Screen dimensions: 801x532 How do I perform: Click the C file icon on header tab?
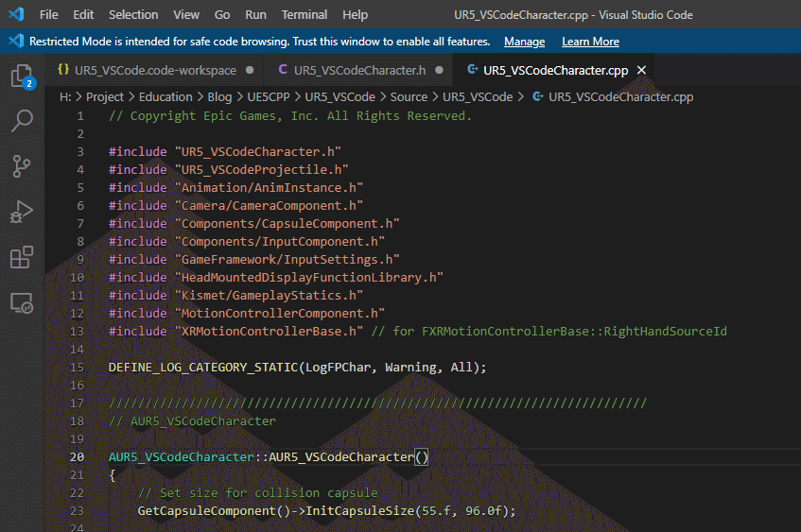click(x=283, y=69)
